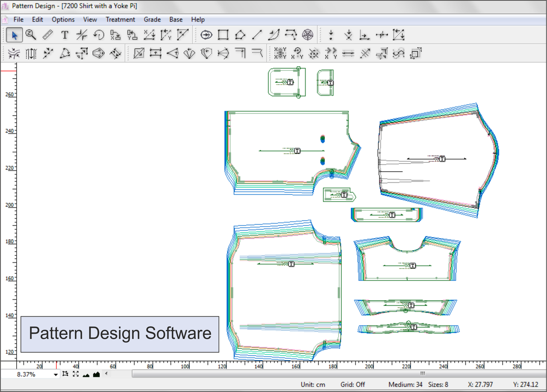547x392 pixels.
Task: Click the horizontal scrollbar left arrow
Action: (x=106, y=374)
